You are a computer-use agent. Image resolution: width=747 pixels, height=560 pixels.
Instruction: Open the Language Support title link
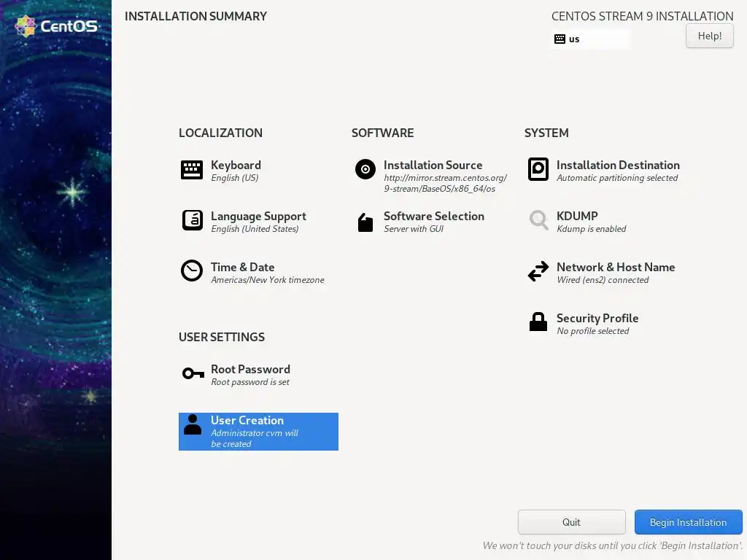click(258, 216)
